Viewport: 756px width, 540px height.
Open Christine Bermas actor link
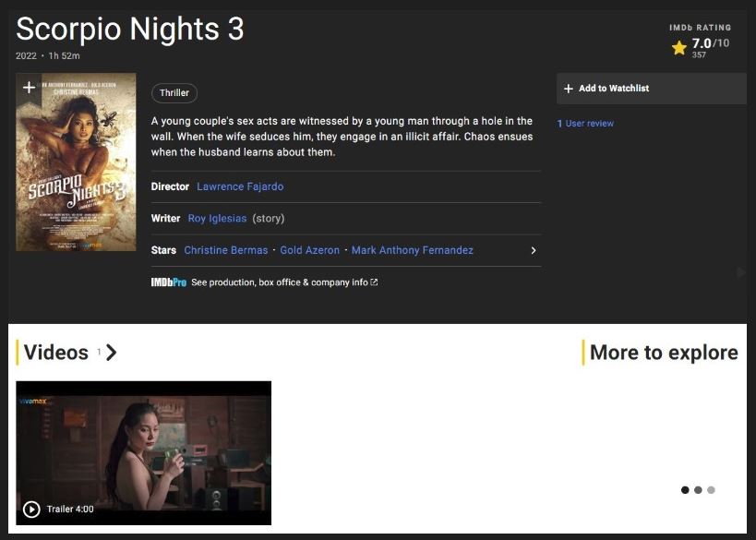pos(226,250)
